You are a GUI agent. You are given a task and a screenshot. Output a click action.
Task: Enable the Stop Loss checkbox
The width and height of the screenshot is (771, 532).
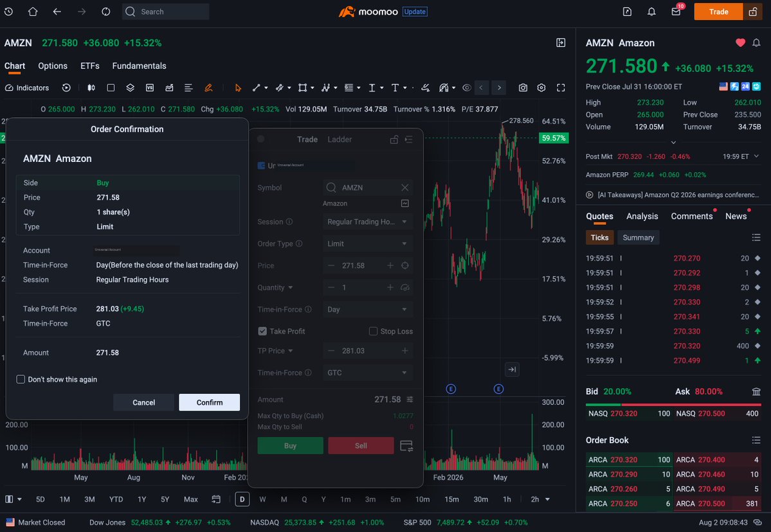click(373, 331)
